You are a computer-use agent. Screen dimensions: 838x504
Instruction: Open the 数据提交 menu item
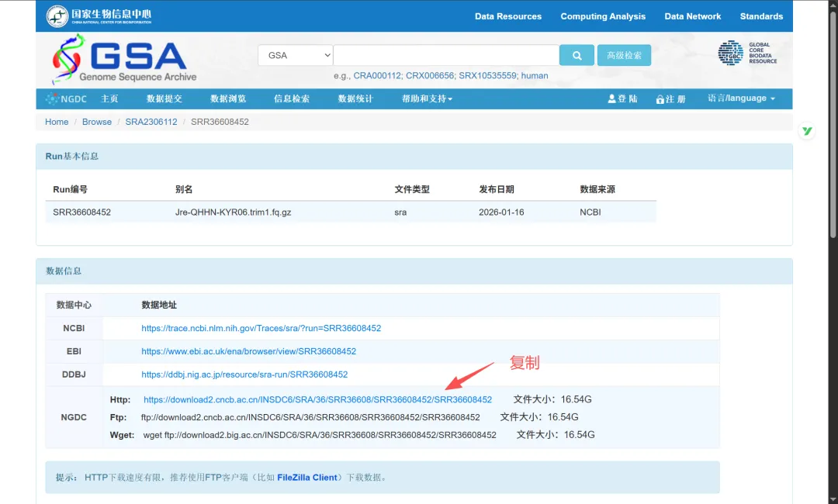tap(164, 98)
